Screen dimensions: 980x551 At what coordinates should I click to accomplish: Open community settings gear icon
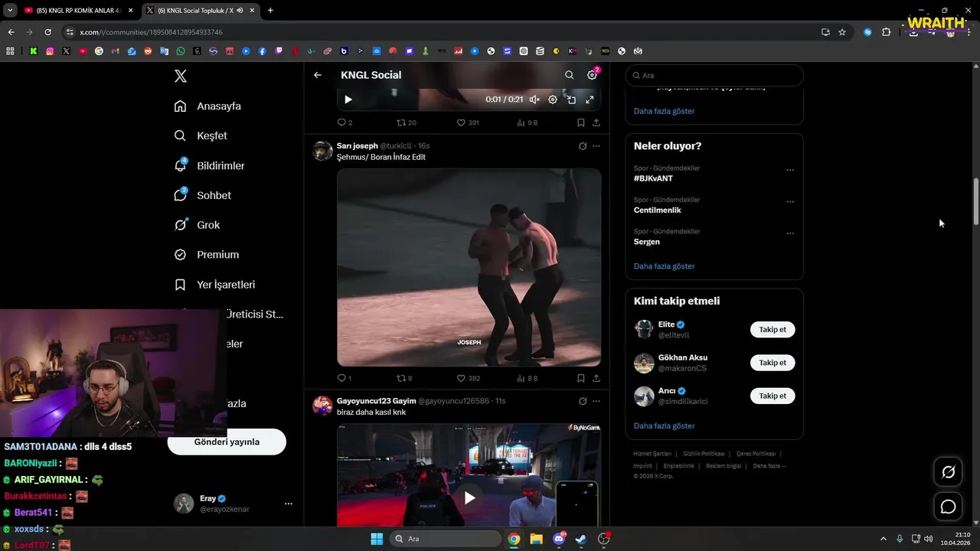592,75
